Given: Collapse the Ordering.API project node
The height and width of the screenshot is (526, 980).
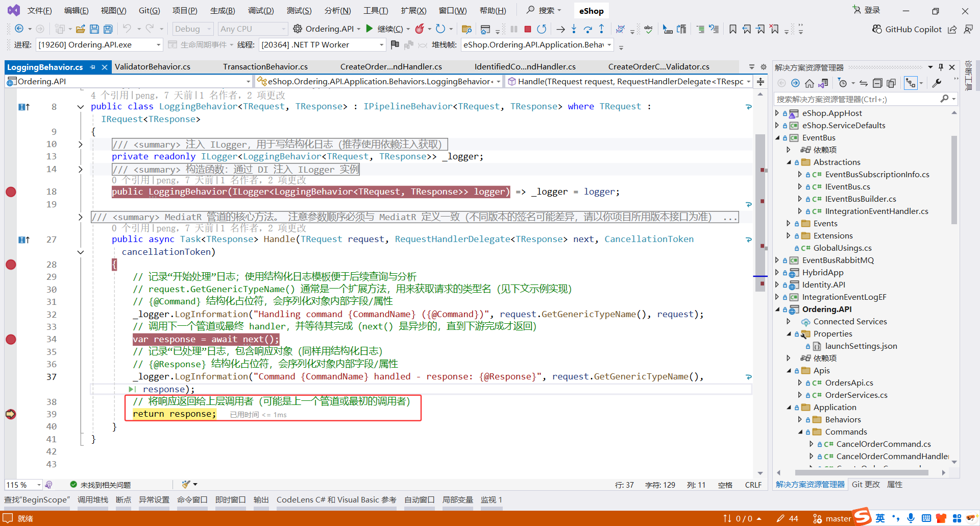Looking at the screenshot, I should pos(777,309).
